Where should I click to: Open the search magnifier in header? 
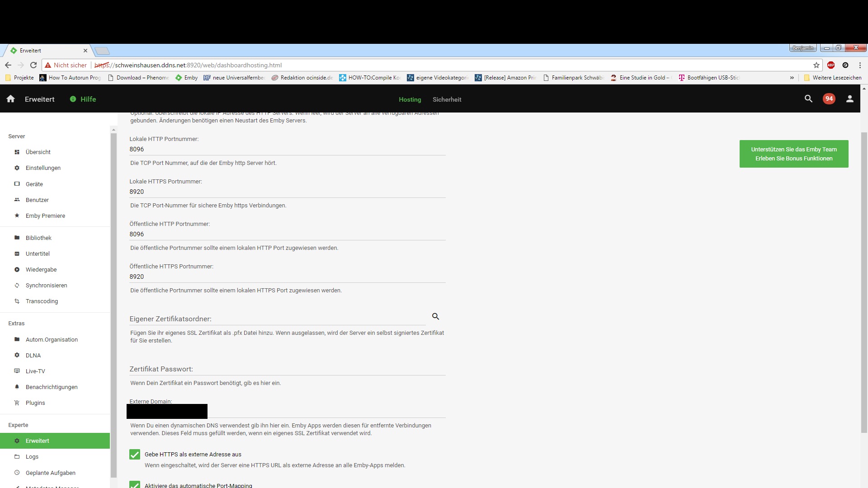click(x=809, y=99)
